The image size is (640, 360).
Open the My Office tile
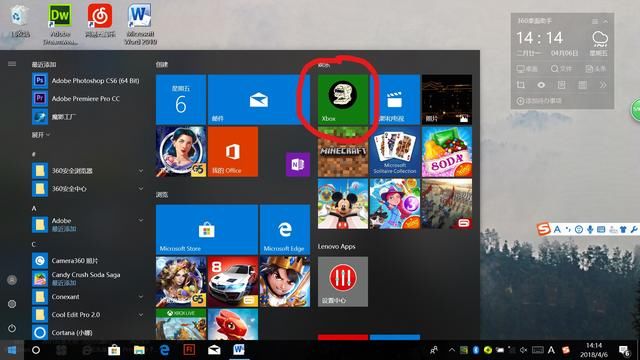coord(233,151)
